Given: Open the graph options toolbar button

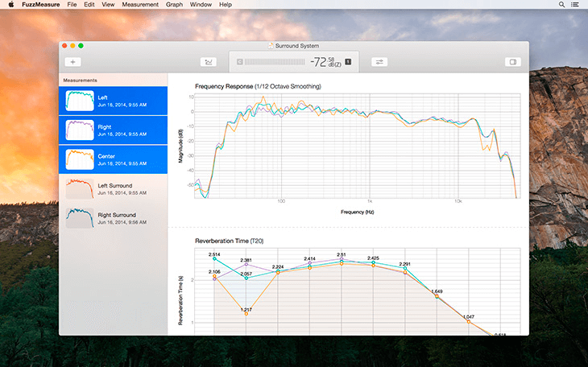Looking at the screenshot, I should (x=209, y=62).
